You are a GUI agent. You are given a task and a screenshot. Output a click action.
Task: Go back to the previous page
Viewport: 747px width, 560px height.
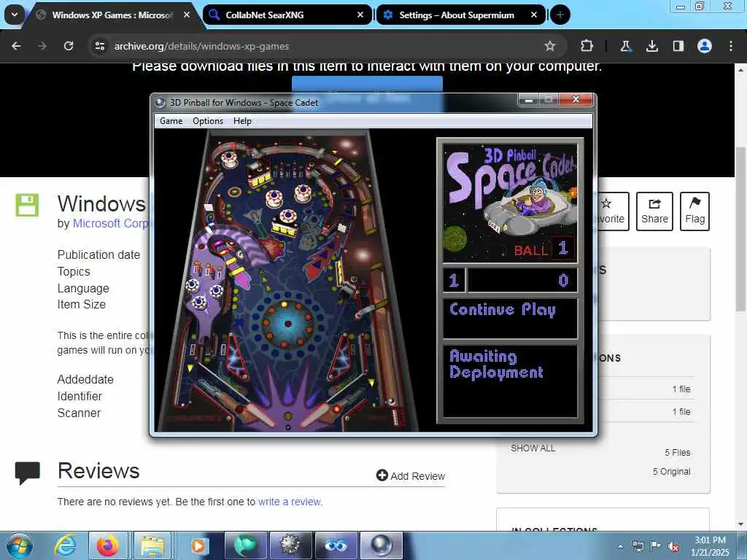[x=16, y=46]
